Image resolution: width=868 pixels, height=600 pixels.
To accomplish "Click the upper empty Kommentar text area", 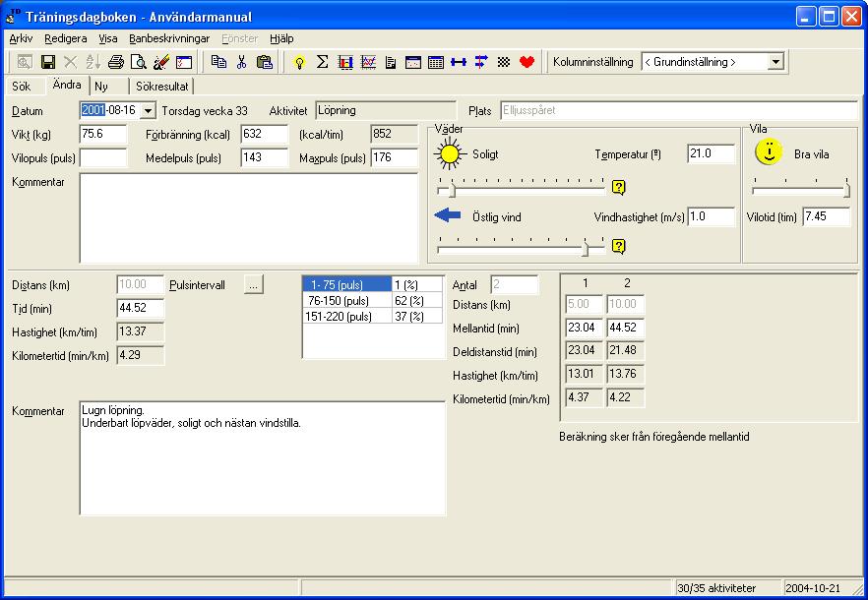I will [249, 218].
